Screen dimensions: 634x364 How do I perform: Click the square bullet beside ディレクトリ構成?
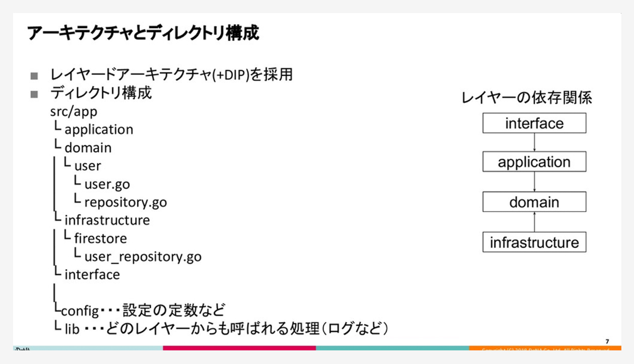pyautogui.click(x=34, y=94)
